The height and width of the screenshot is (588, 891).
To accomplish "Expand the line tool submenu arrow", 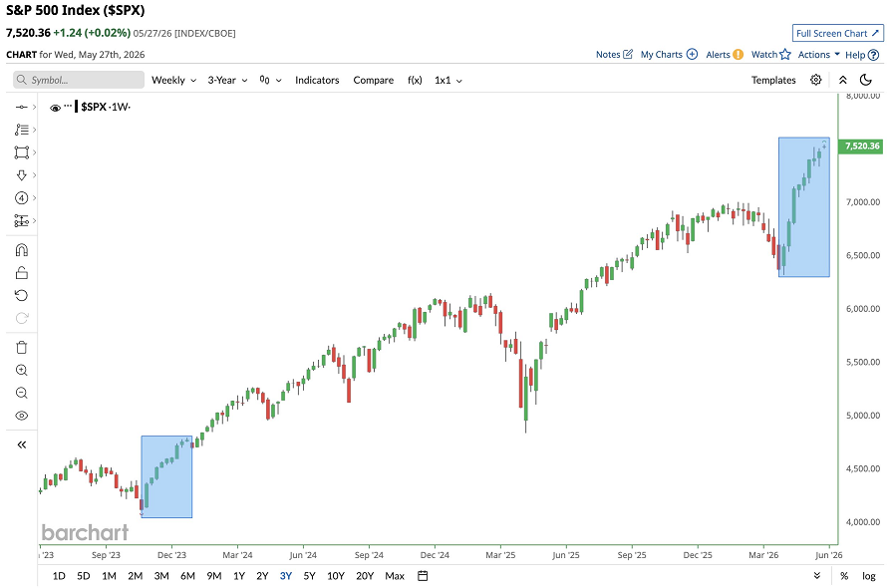I will (x=35, y=107).
